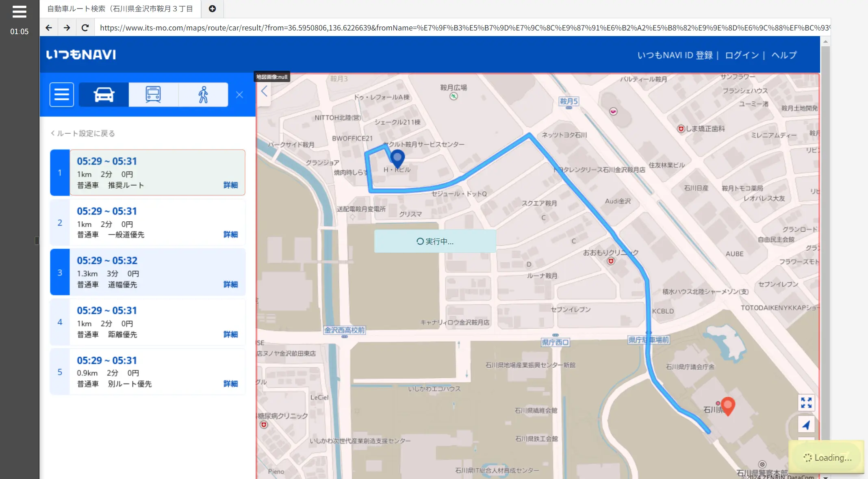Image resolution: width=868 pixels, height=479 pixels.
Task: Toggle fullscreen map with expand icon
Action: tap(806, 403)
